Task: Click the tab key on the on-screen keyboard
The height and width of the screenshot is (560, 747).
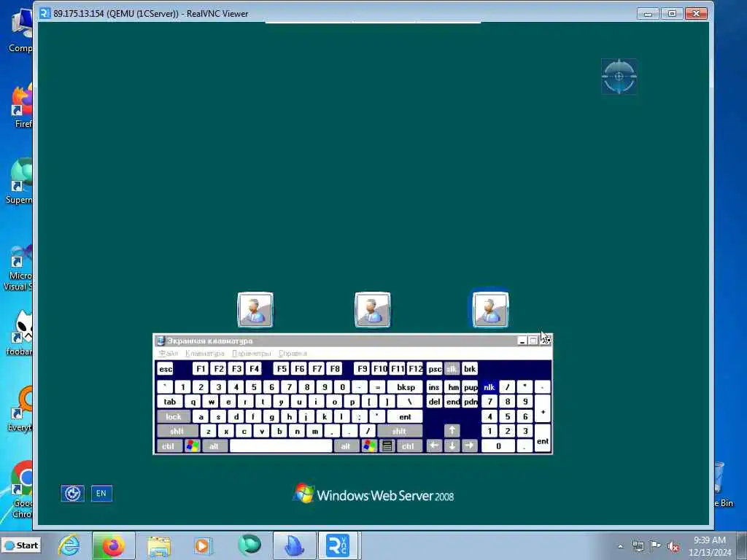Action: 170,402
